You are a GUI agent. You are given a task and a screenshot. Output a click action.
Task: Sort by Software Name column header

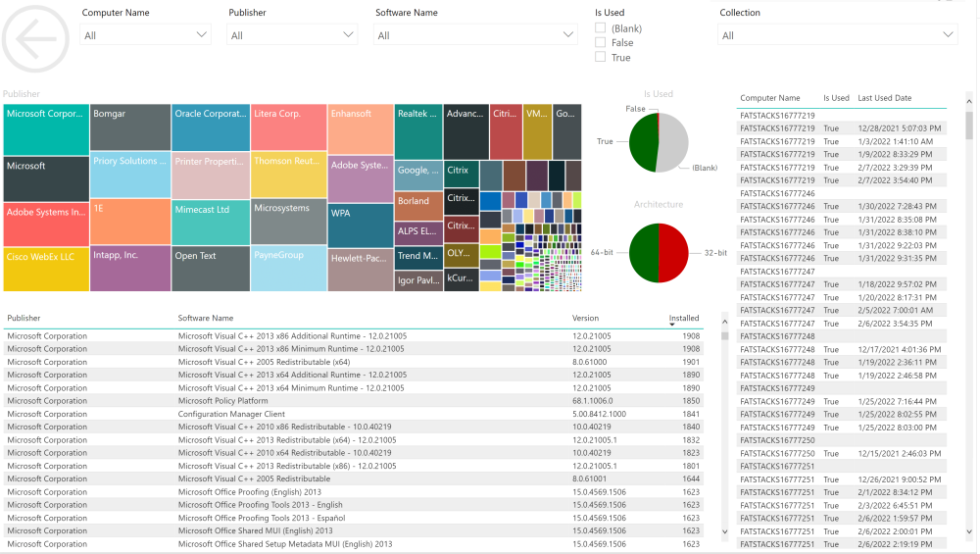206,318
